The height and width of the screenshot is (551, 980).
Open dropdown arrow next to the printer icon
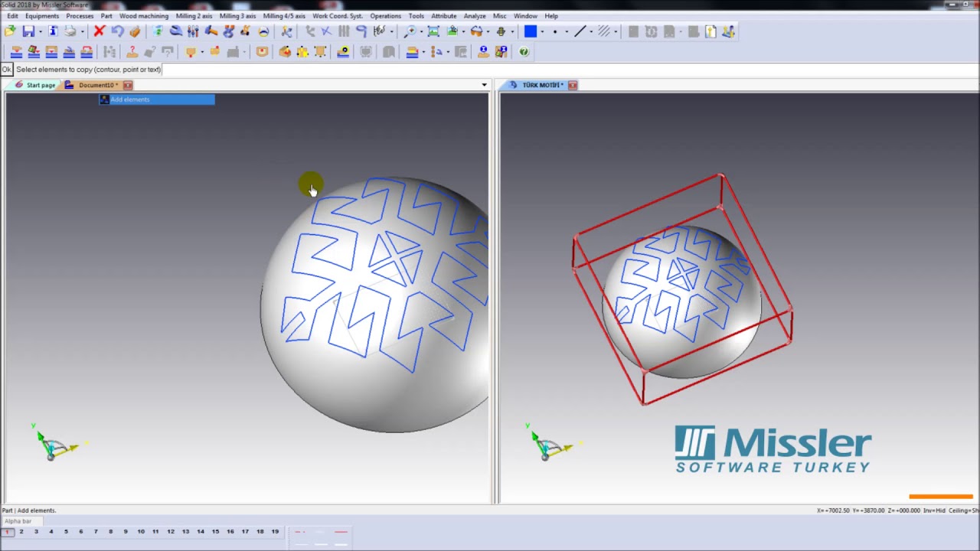(x=82, y=31)
